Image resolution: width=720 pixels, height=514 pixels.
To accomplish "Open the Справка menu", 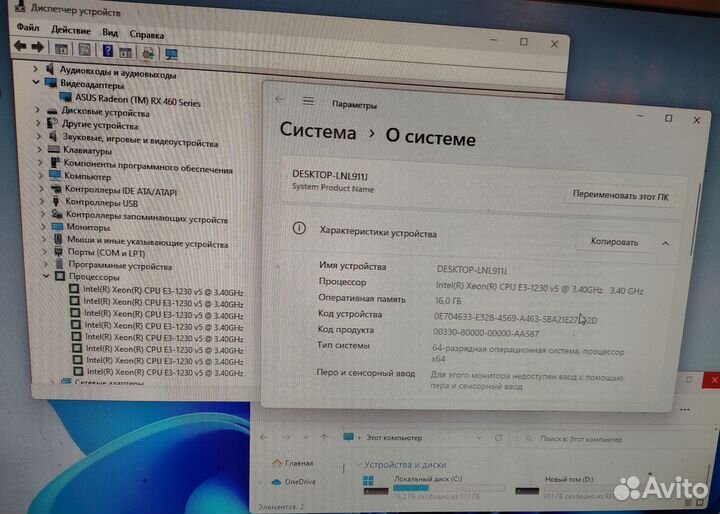I will pos(147,34).
